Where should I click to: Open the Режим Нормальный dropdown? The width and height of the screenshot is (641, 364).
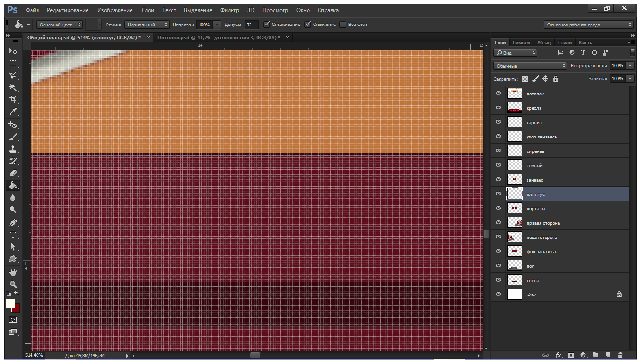[146, 25]
